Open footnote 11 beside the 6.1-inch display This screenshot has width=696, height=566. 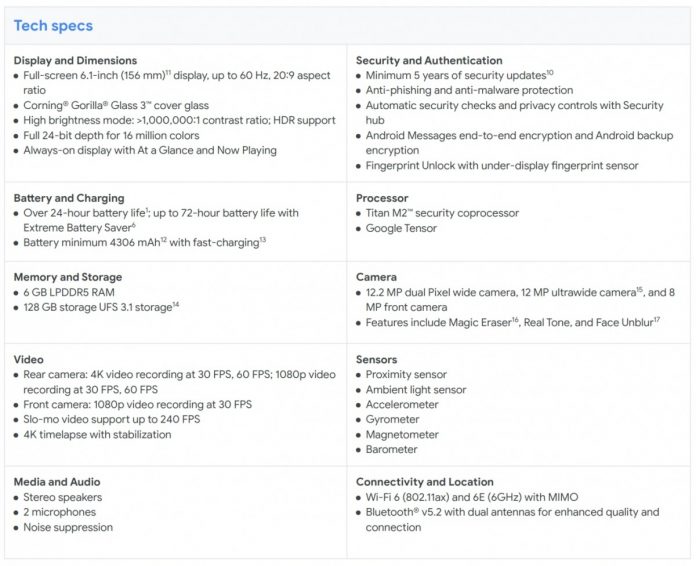[x=170, y=72]
